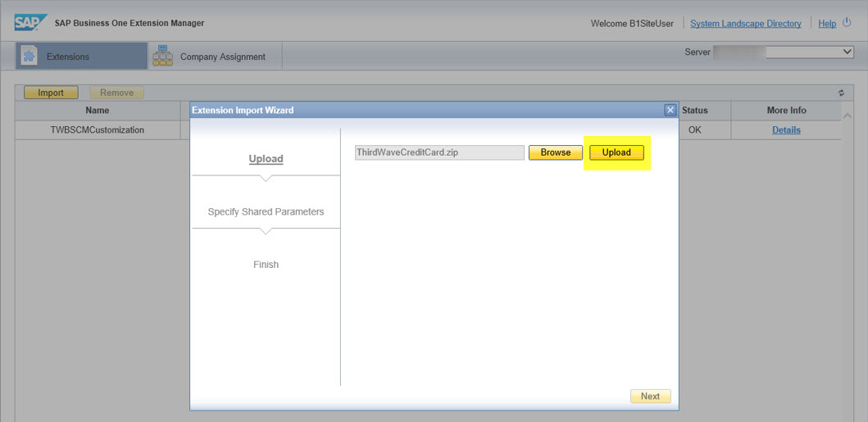Image resolution: width=868 pixels, height=422 pixels.
Task: Select Specify Shared Parameters step
Action: coord(266,212)
